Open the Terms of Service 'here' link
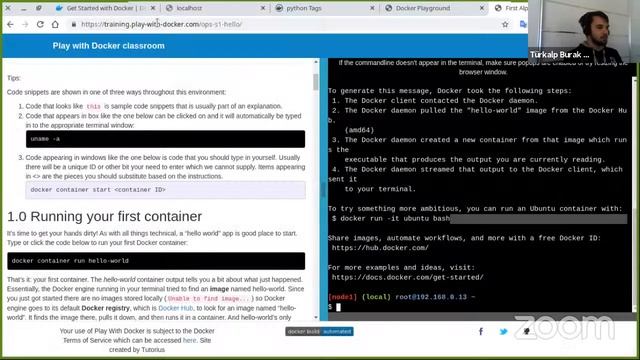Viewport: 640px width, 360px height. [189, 340]
